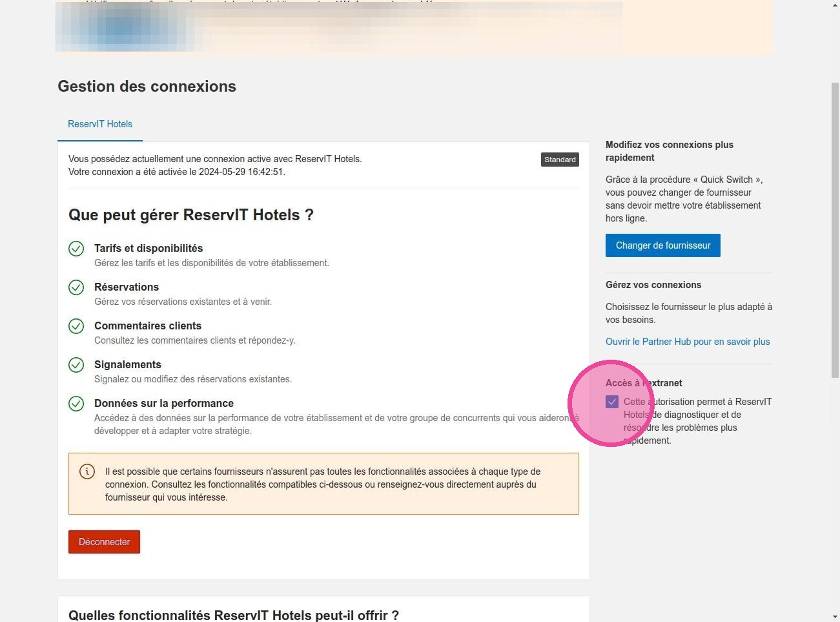
Task: Click the "Quelles fonctionnalités ReservIT Hotels peut-il offrir ?" heading
Action: (x=234, y=616)
